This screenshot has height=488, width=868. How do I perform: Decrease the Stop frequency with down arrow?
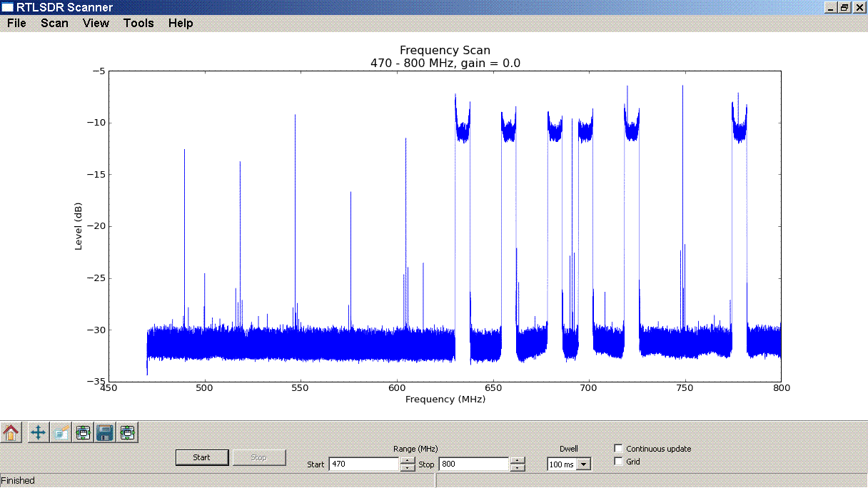coord(518,468)
